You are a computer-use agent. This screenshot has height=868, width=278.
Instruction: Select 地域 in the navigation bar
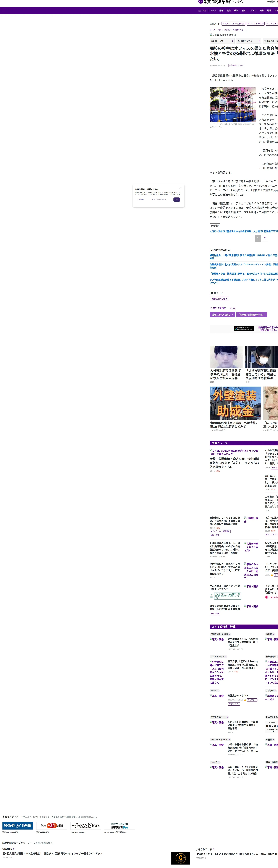(269, 10)
